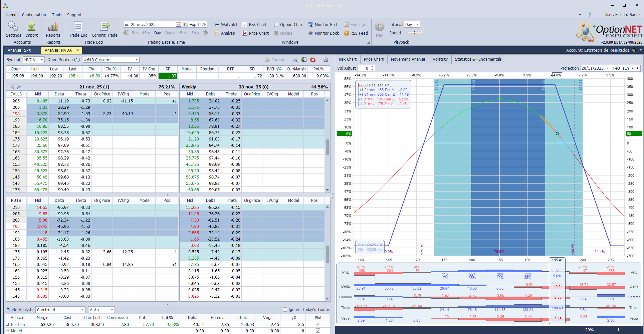The image size is (644, 334).
Task: Adjust the playback Speed slider
Action: point(415,33)
